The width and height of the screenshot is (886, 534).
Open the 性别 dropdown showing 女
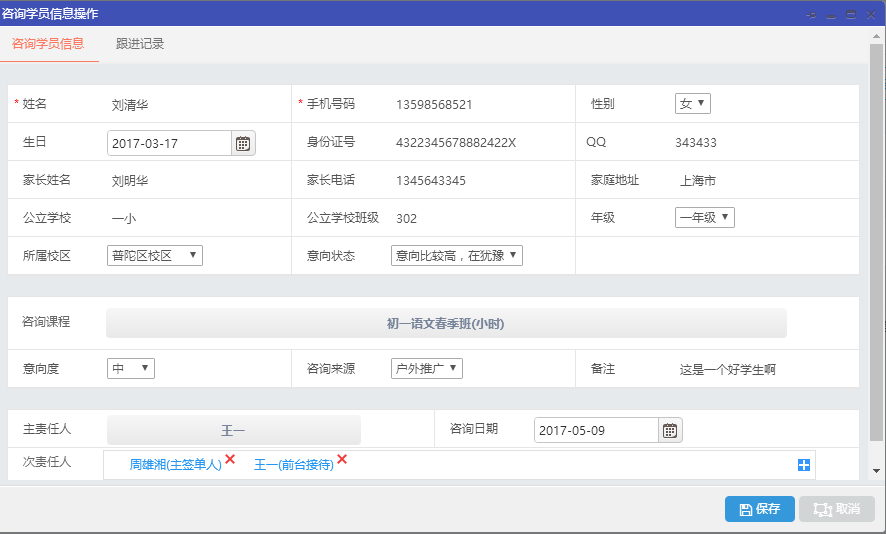click(692, 103)
